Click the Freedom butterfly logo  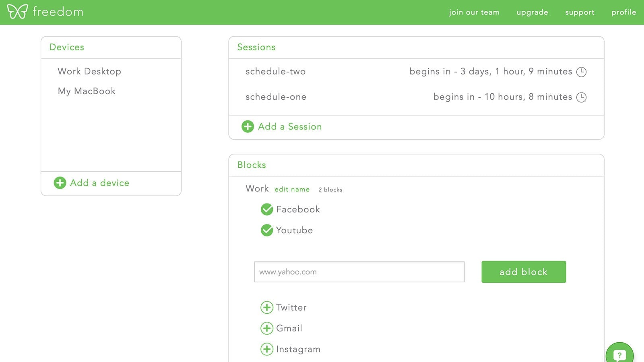[17, 12]
